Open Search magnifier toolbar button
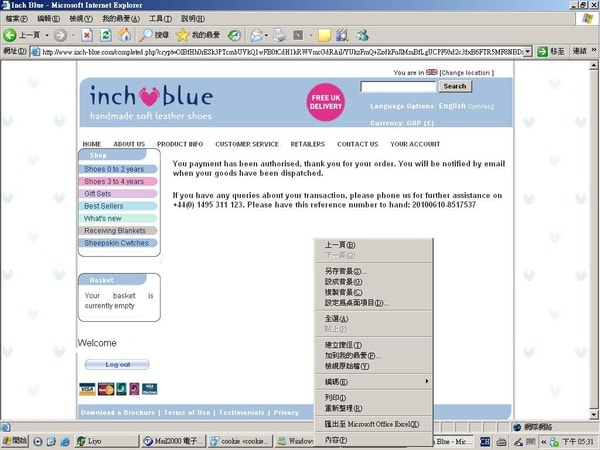600x450 pixels. tap(153, 35)
